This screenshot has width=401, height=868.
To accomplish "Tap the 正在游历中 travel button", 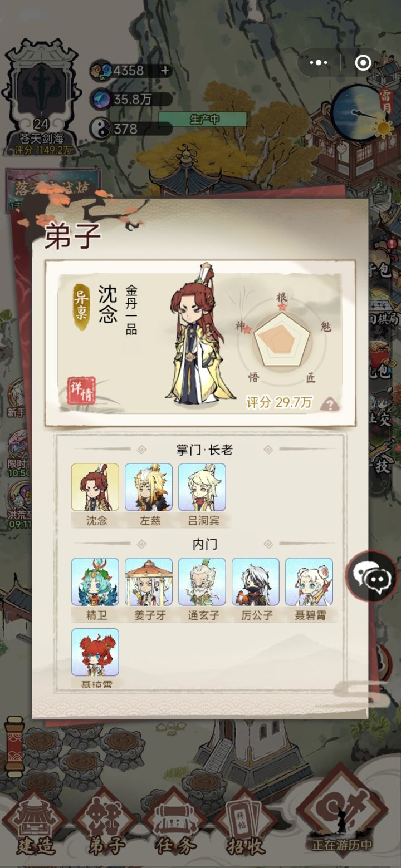I will coord(342,812).
